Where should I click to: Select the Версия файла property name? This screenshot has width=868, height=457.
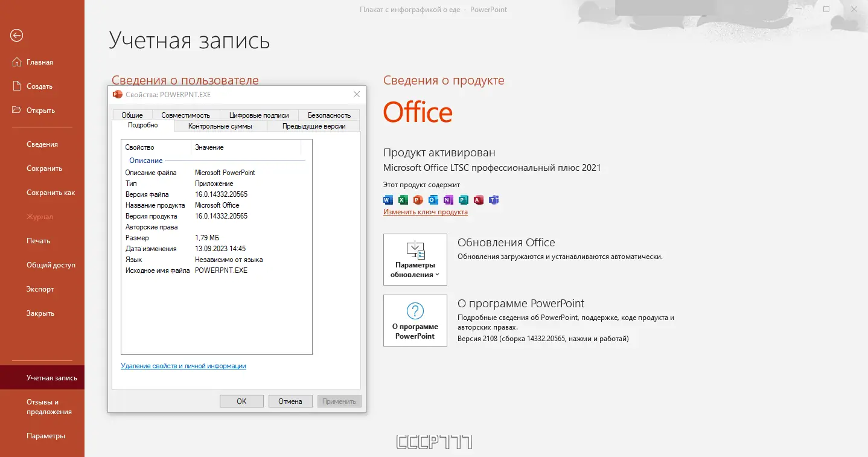coord(147,194)
